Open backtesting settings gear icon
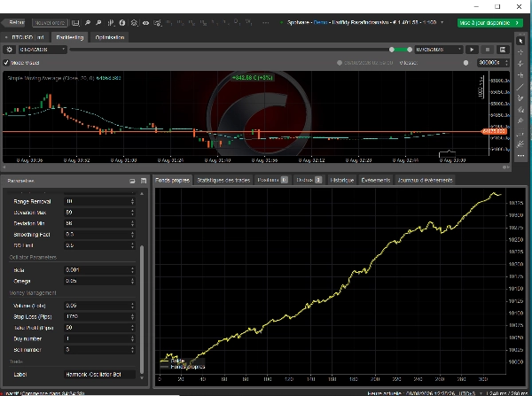The image size is (532, 396). 9,50
